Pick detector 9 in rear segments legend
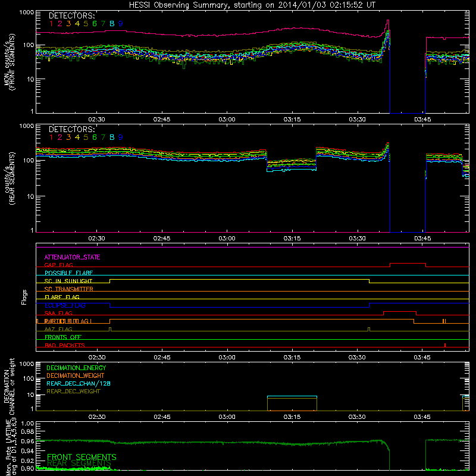 tap(121, 137)
